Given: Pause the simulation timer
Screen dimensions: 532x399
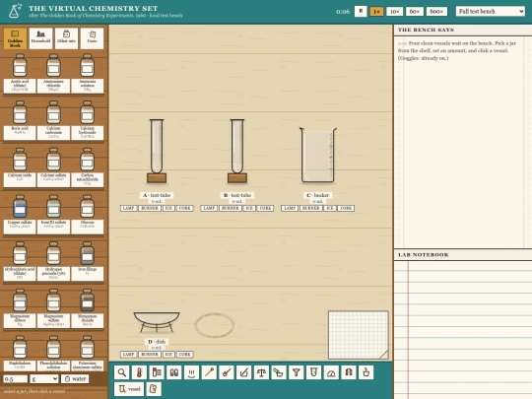Looking at the screenshot, I should click(361, 11).
